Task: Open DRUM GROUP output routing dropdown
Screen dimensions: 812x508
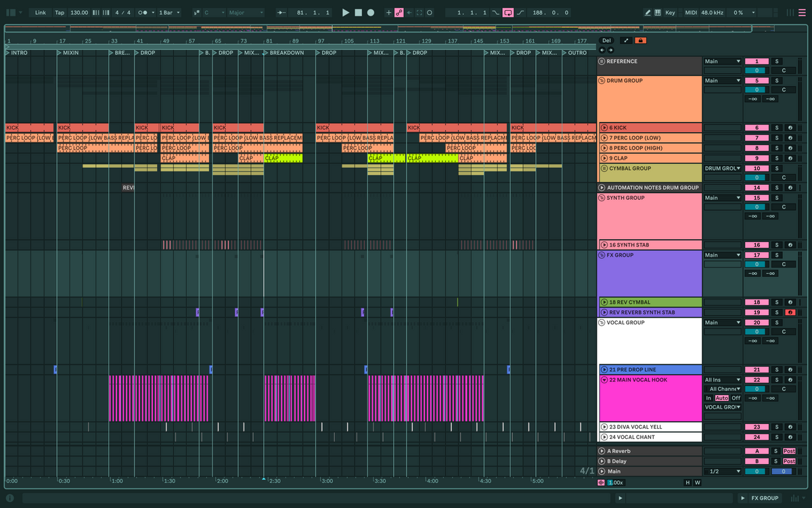Action: tap(723, 81)
